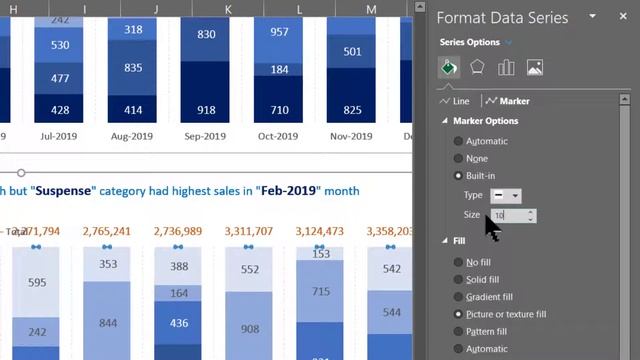This screenshot has height=360, width=640.
Task: Select column header J
Action: tap(156, 9)
